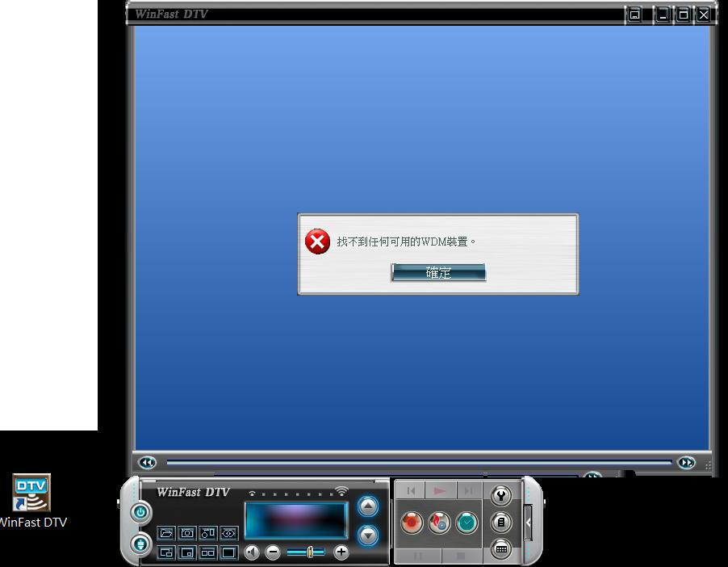Switch to previous channel with down arrow
Image resolution: width=728 pixels, height=567 pixels.
pos(368,535)
